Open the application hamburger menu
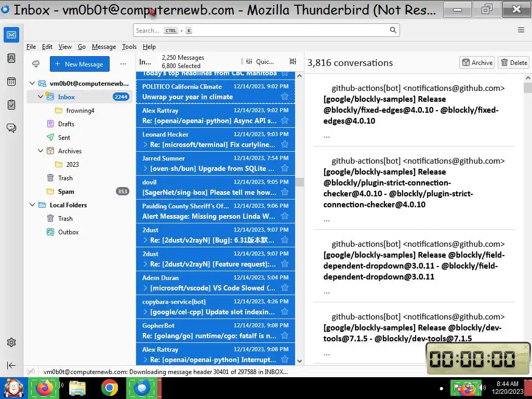Image resolution: width=532 pixels, height=399 pixels. 521,30
